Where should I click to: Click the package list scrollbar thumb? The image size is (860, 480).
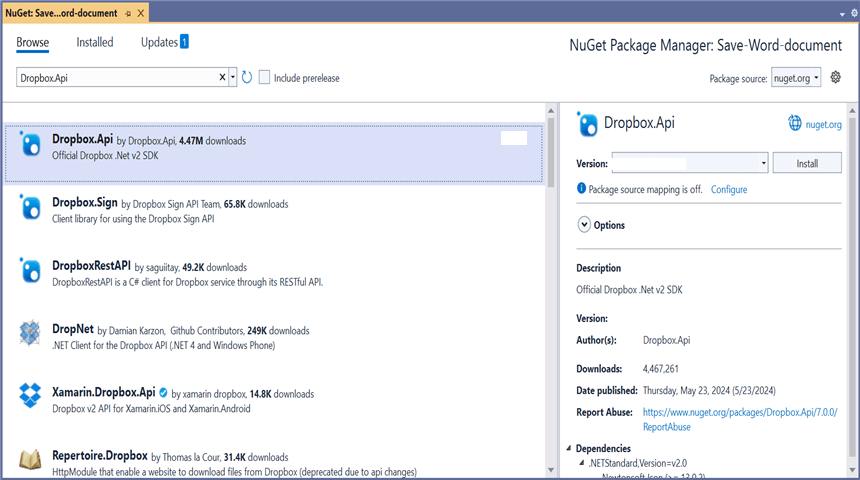(551, 153)
